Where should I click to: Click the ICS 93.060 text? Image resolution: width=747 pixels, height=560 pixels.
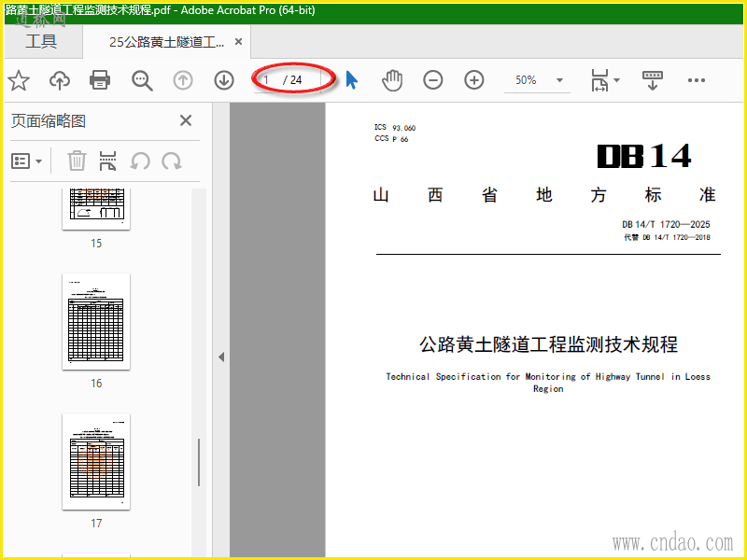coord(395,127)
